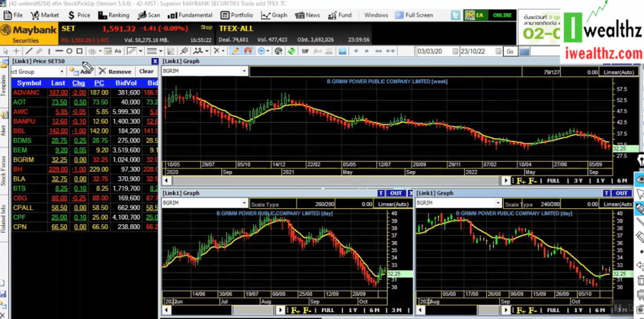Click the UF toolbar button
This screenshot has width=644, height=319.
click(305, 51)
